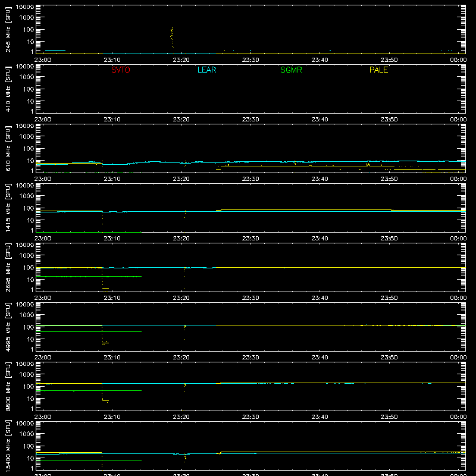Click 23:30 tick label under 410 MHz panel
The height and width of the screenshot is (476, 476).
pyautogui.click(x=250, y=120)
